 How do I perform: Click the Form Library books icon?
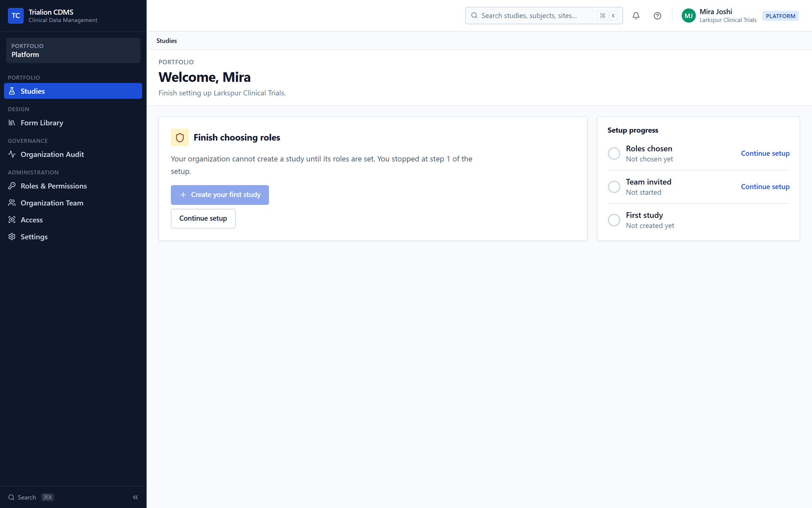tap(12, 123)
